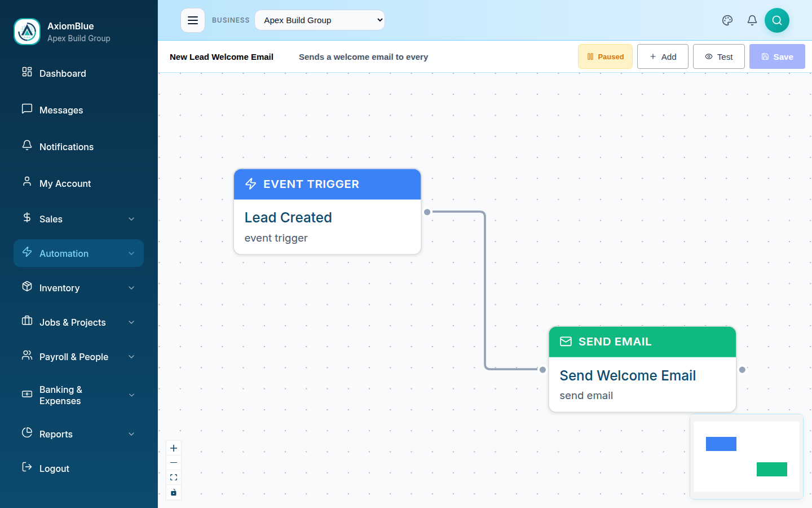The width and height of the screenshot is (812, 508).
Task: Edit the workflow description field
Action: pyautogui.click(x=364, y=57)
